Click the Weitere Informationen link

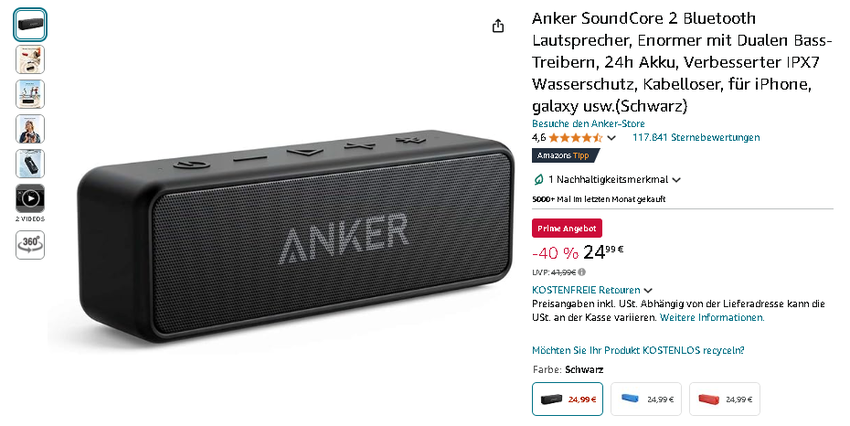coord(712,318)
